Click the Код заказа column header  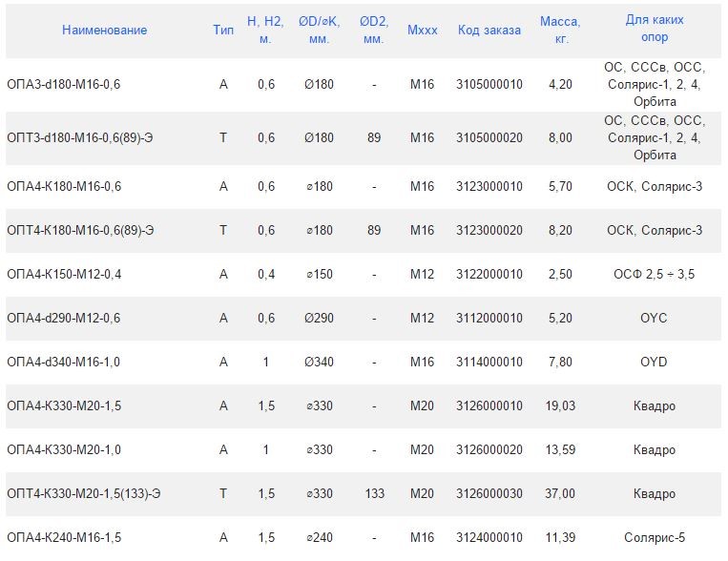(x=489, y=30)
